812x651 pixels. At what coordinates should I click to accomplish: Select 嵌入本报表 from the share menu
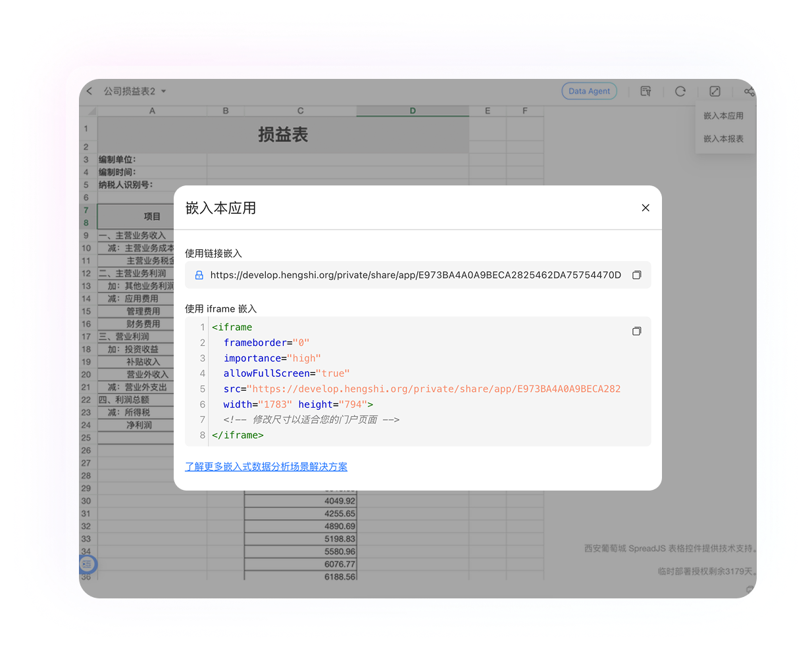coord(724,139)
